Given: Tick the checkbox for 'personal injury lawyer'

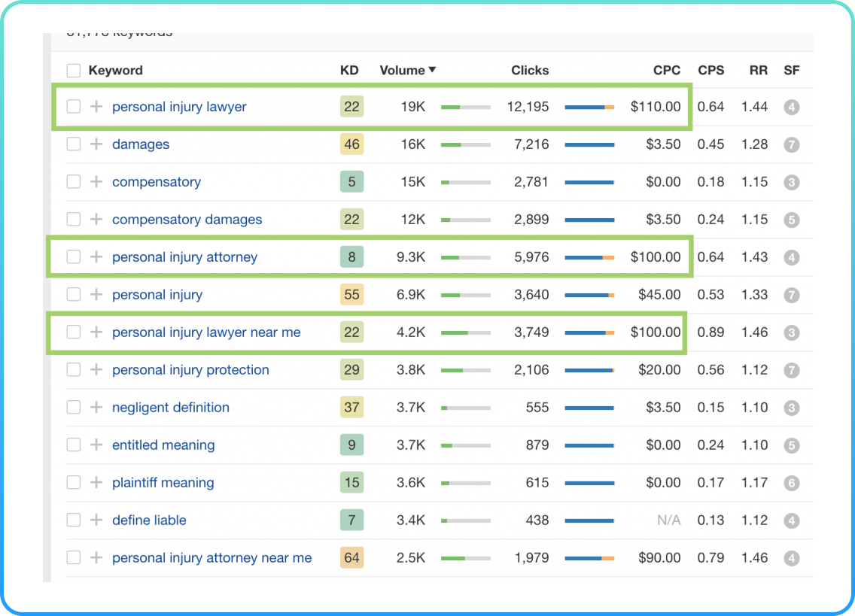Looking at the screenshot, I should tap(73, 107).
